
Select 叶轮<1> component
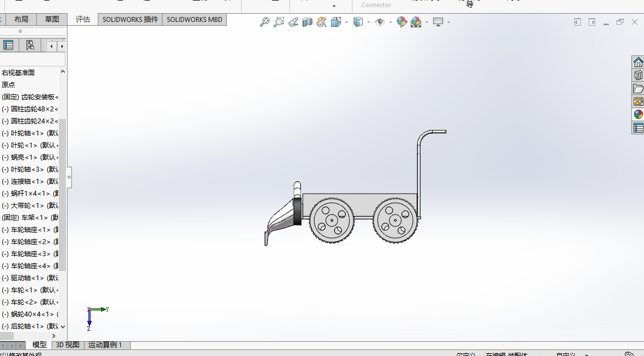click(30, 145)
